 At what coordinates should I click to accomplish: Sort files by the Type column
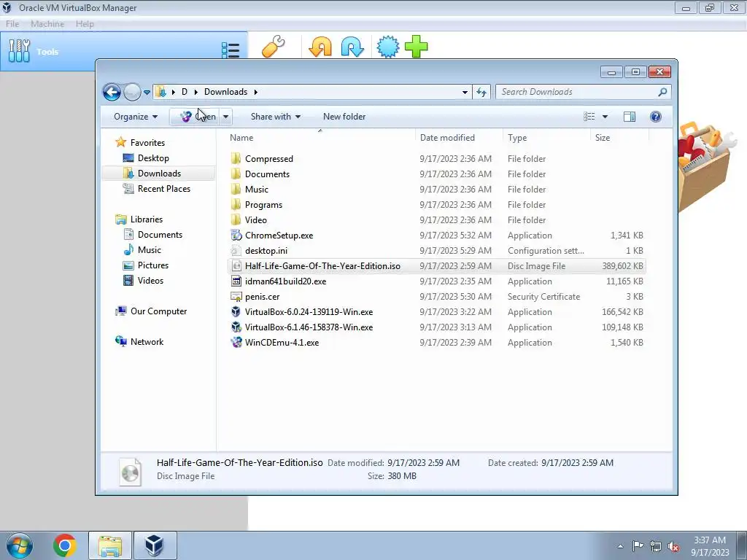(x=517, y=138)
